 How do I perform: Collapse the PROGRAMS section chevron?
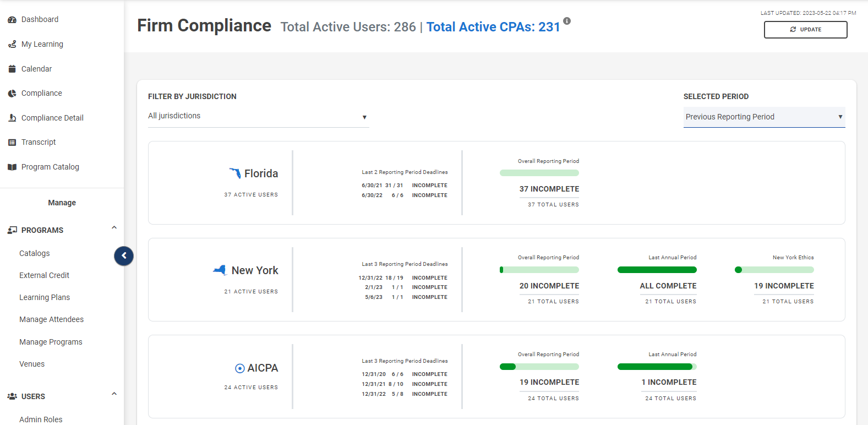tap(114, 228)
